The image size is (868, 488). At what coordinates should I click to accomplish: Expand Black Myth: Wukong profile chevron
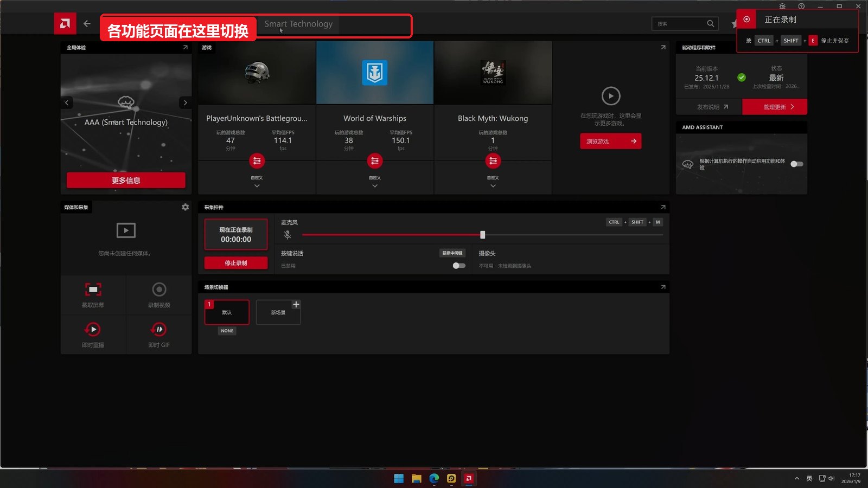[x=493, y=186]
